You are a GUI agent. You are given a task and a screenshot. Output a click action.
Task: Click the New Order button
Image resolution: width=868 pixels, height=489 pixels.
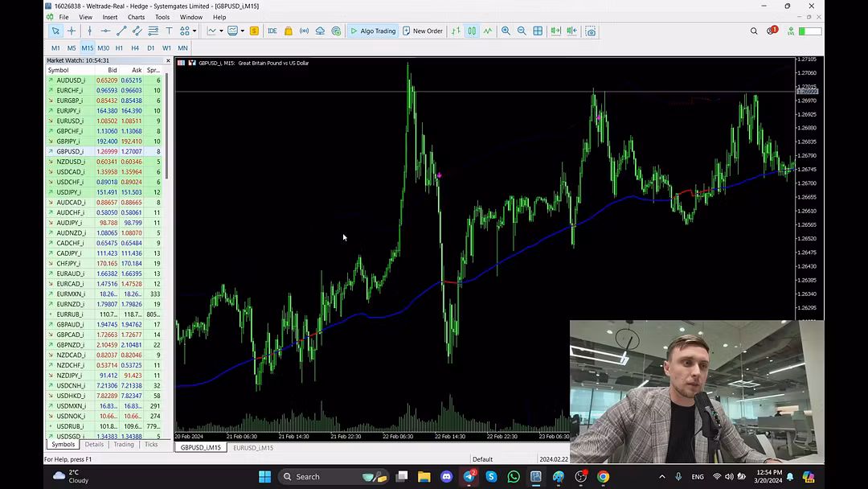point(423,31)
